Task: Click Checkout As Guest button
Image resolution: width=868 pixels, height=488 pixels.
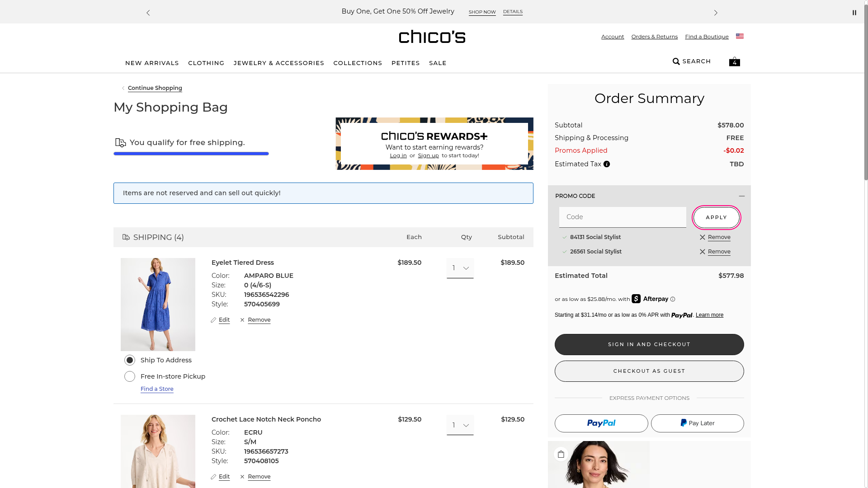Action: [649, 371]
